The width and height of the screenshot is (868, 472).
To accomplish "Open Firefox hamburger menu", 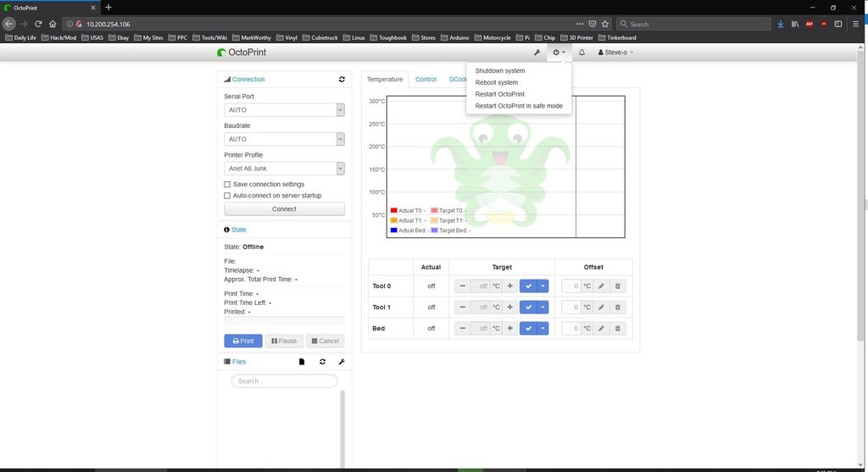I will pos(855,24).
